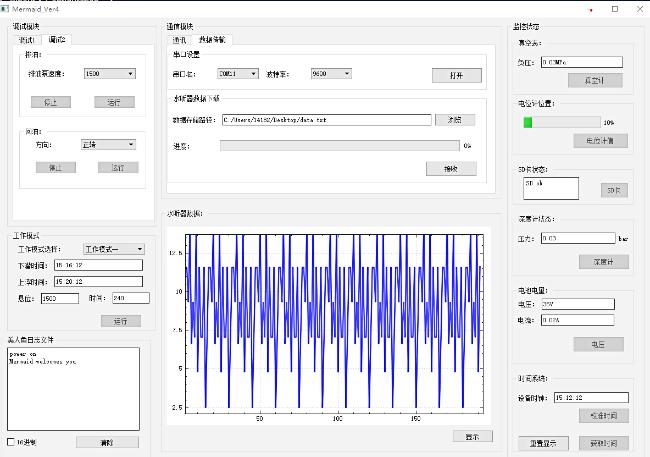
Task: Switch to the 数据传输 tab
Action: pos(212,39)
